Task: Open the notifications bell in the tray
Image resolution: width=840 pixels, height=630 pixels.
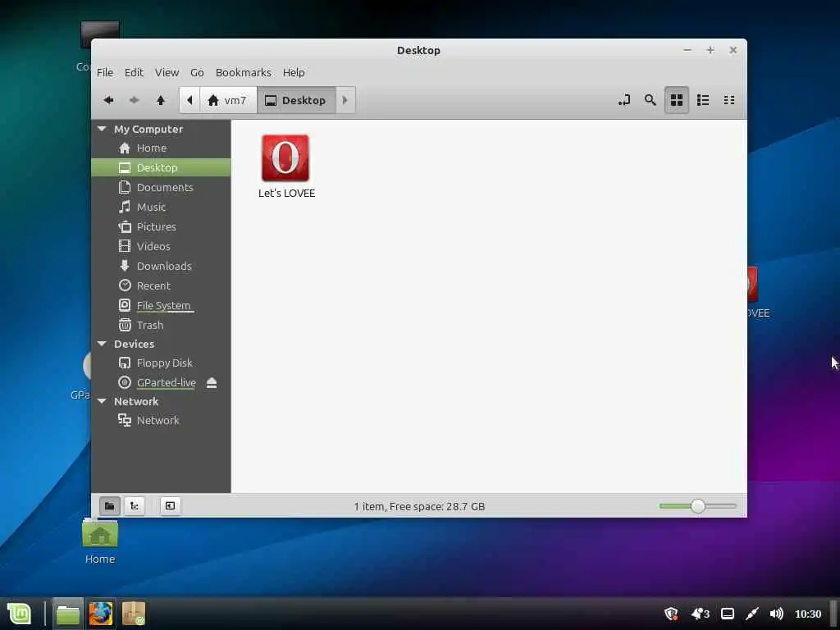Action: pos(700,614)
